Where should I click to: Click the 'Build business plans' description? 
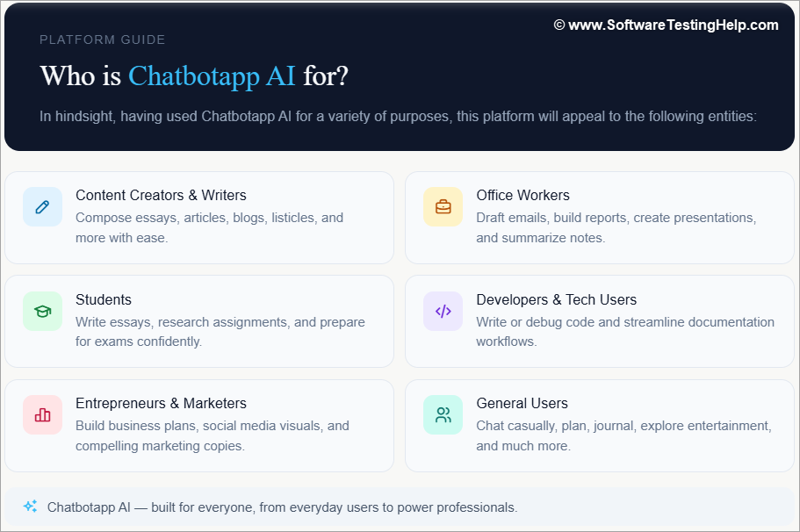point(213,435)
